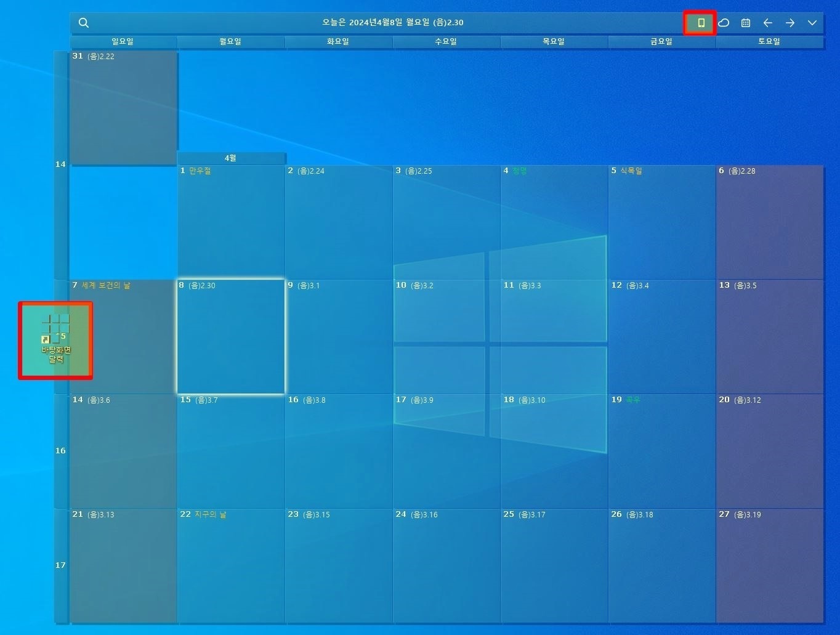Select April 9 cell (음)3.1

339,337
